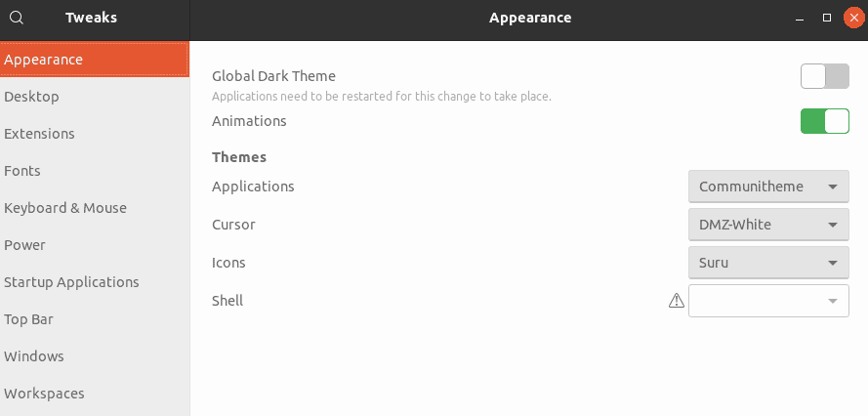Screen dimensions: 868x416
Task: Open the Applications theme dropdown
Action: click(x=768, y=187)
